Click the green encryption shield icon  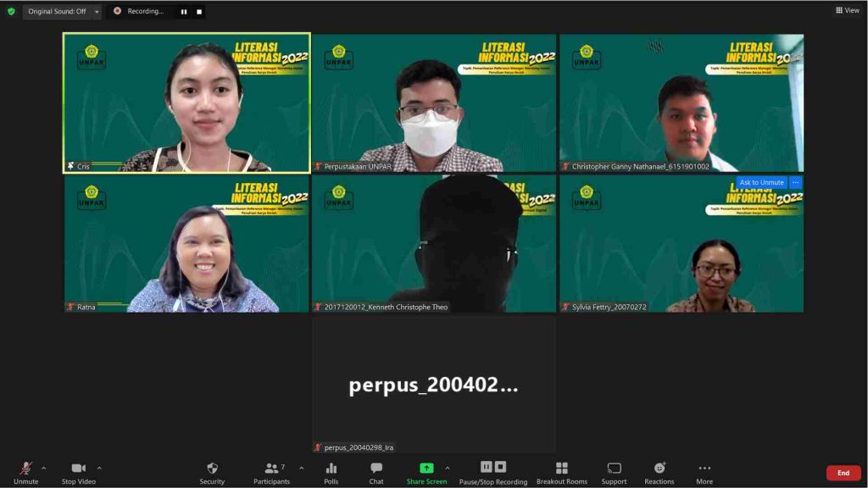11,11
